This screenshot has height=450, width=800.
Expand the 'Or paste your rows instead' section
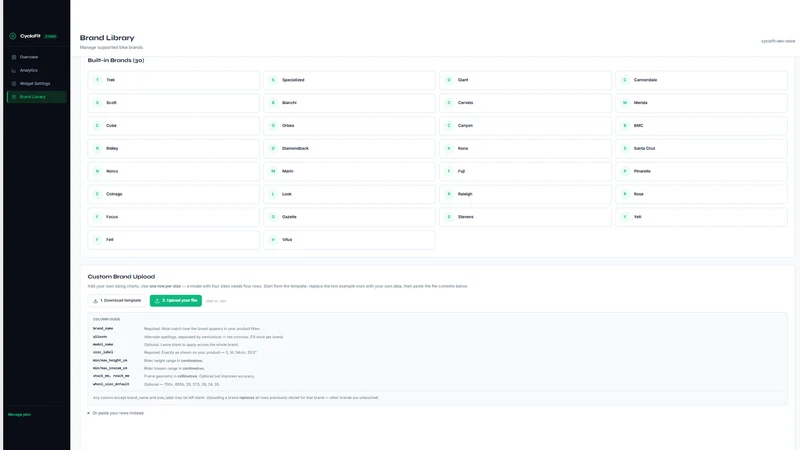(x=116, y=413)
